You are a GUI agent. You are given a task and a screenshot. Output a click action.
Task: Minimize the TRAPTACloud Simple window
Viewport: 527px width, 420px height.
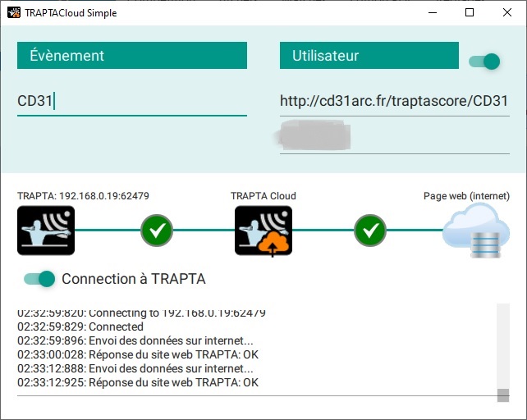[x=432, y=12]
